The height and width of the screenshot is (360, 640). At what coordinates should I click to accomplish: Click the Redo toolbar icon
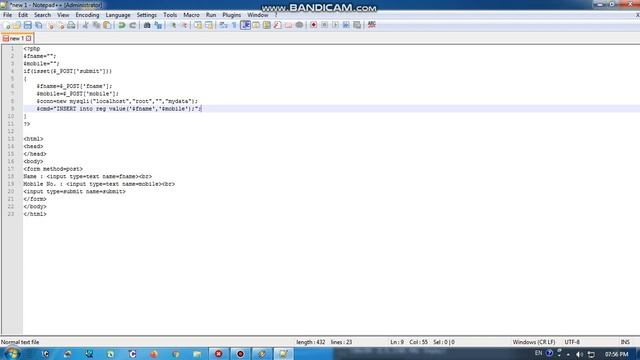point(133,25)
